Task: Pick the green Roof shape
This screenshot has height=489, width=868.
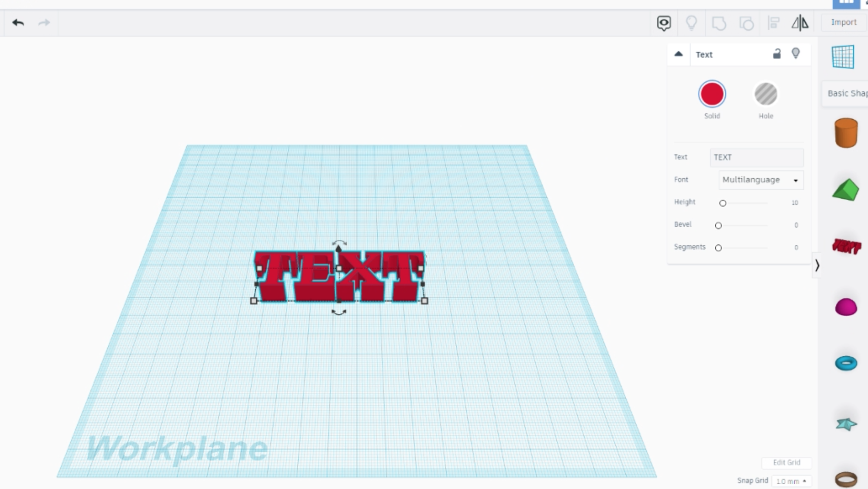Action: (845, 190)
